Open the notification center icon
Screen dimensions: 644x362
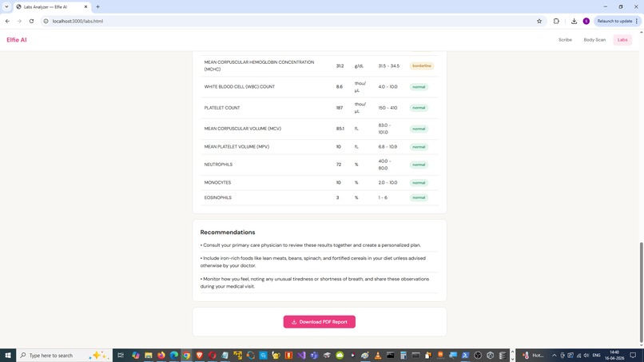(x=633, y=355)
